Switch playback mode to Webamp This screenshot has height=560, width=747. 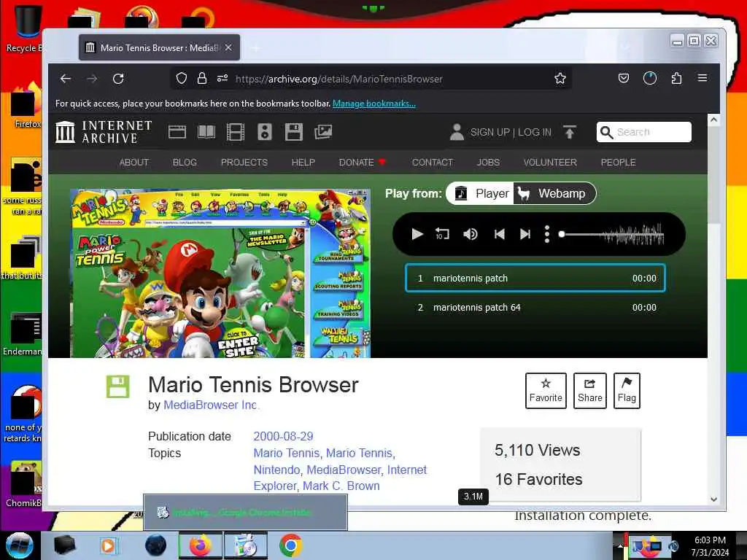click(554, 193)
